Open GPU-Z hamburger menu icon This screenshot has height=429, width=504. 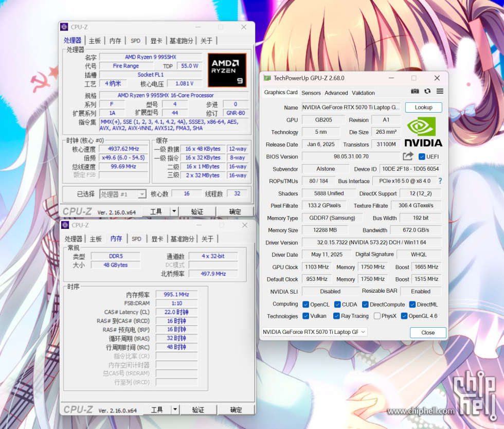(x=440, y=92)
